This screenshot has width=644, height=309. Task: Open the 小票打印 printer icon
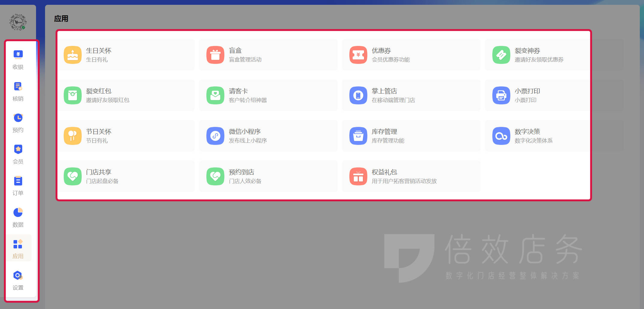pos(501,95)
